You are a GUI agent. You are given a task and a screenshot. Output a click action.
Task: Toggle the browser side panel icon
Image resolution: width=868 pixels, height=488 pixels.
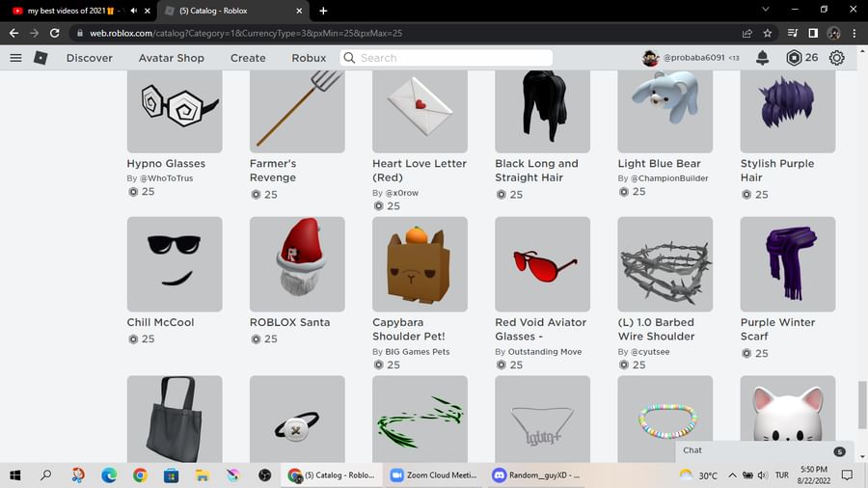813,33
